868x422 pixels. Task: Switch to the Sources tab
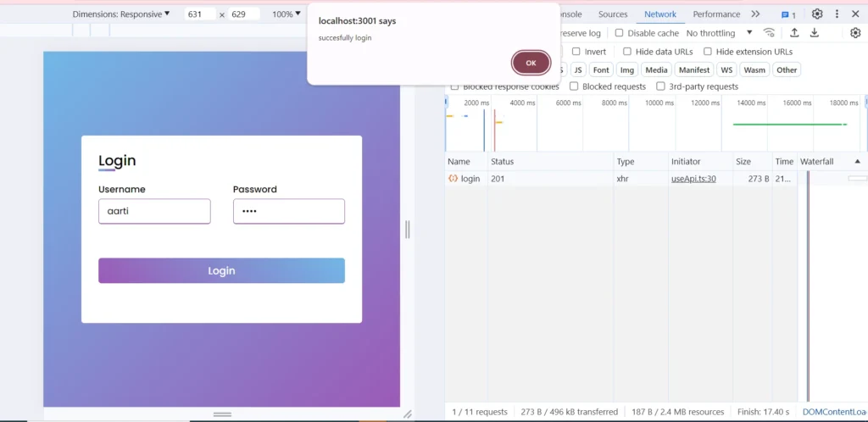(613, 14)
